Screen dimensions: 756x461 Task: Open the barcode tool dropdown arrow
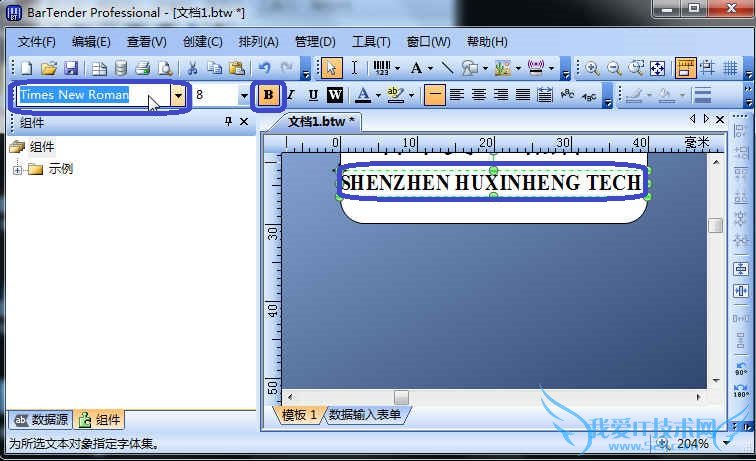click(398, 68)
